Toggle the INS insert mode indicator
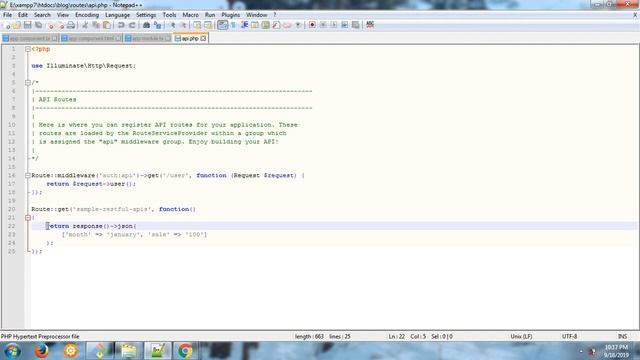The image size is (640, 360). pyautogui.click(x=622, y=337)
